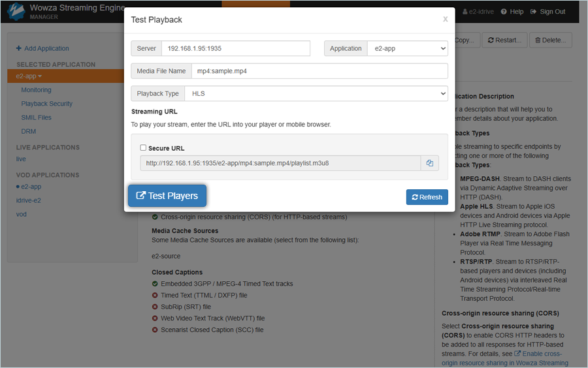This screenshot has height=368, width=588.
Task: Click the e2-idrive username in the header
Action: click(481, 12)
